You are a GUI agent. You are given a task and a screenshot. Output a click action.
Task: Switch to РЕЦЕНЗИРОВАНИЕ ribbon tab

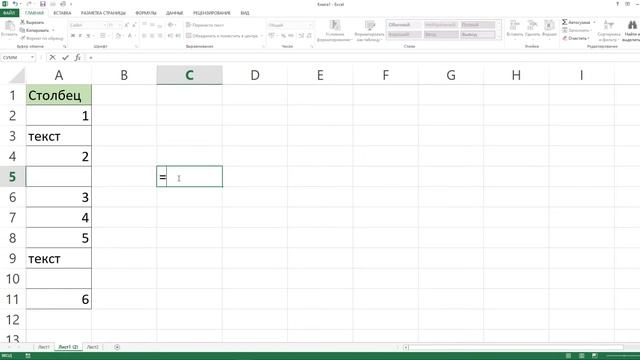click(212, 13)
